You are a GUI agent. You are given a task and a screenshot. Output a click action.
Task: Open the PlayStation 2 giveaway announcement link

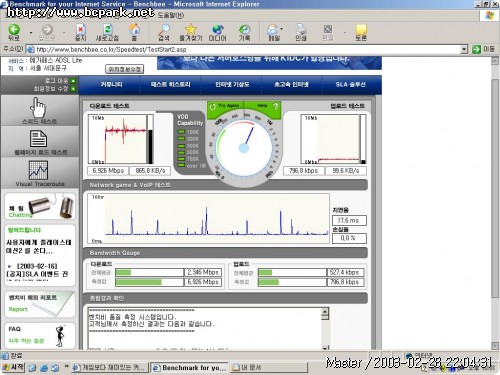[38, 246]
